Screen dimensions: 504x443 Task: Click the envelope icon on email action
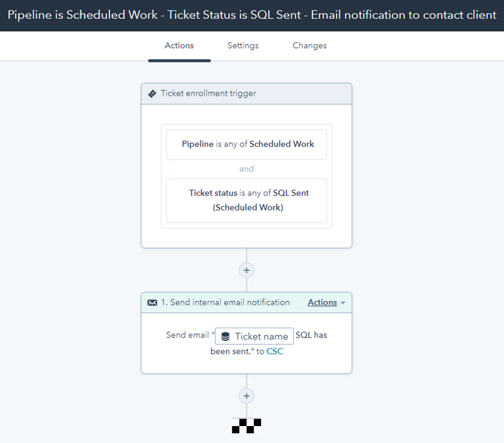tap(152, 303)
